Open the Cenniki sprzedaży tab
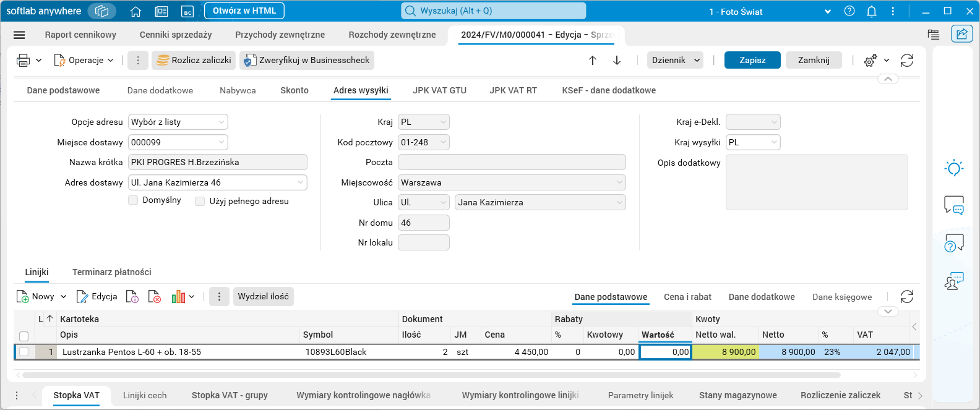Viewport: 980px width, 410px height. (176, 35)
